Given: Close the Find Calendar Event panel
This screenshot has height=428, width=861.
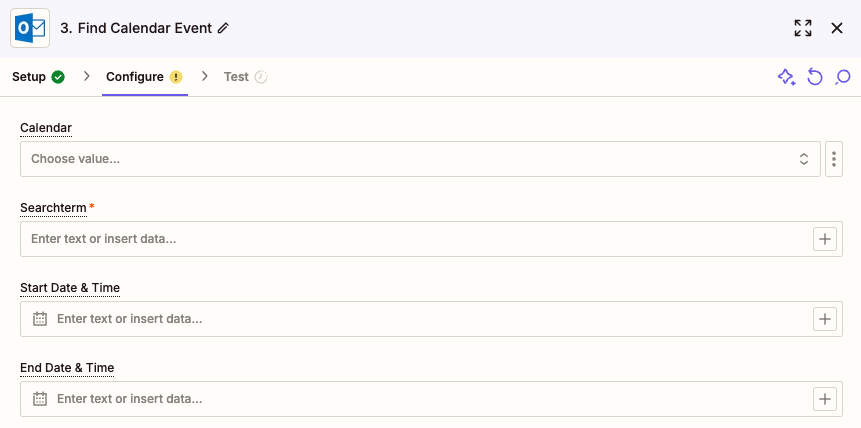Looking at the screenshot, I should tap(836, 28).
